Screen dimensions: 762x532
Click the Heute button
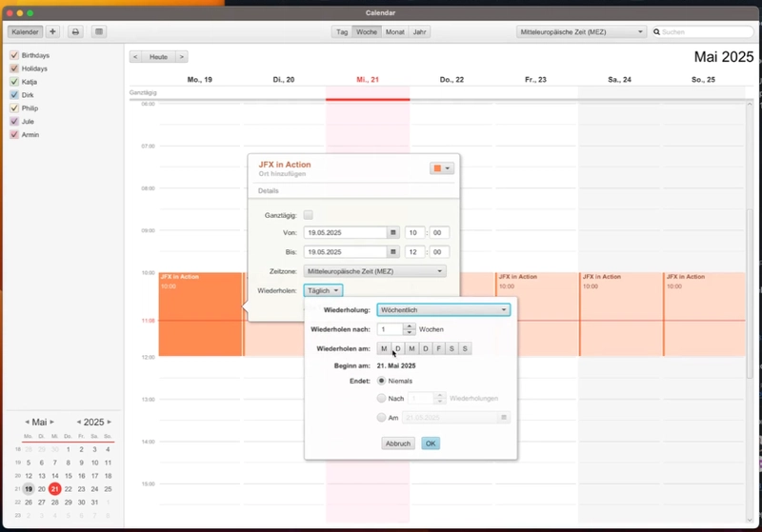[158, 57]
